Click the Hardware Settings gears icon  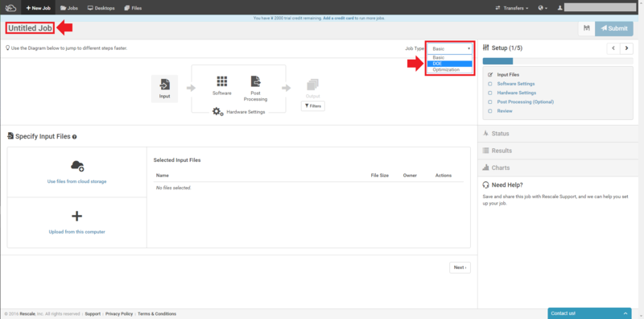[x=217, y=111]
